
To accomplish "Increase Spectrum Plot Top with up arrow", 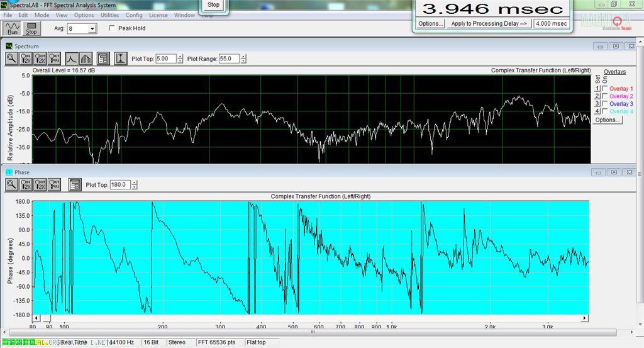I will (180, 57).
